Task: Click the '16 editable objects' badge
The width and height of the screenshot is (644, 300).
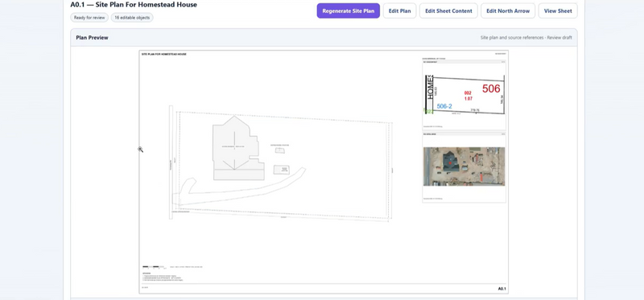Action: click(132, 18)
